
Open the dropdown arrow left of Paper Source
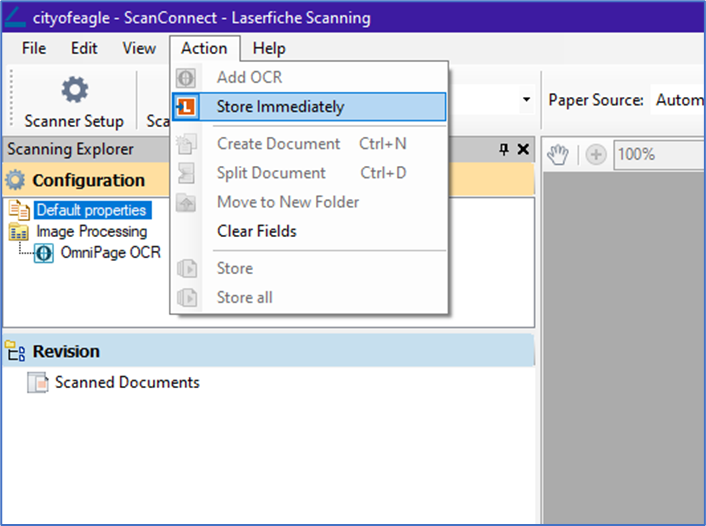(x=526, y=100)
